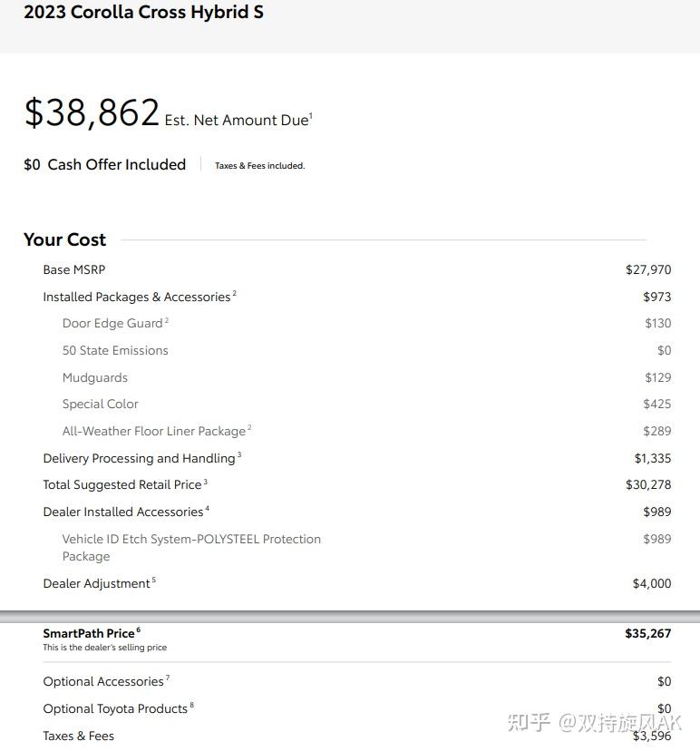Image resolution: width=700 pixels, height=751 pixels.
Task: Click the Your Cost section heading
Action: [x=65, y=239]
